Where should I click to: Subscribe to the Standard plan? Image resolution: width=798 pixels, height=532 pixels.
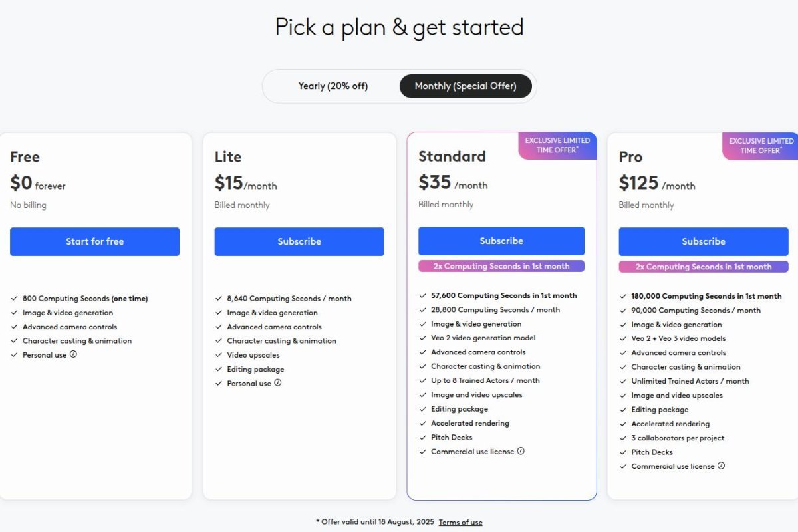[501, 241]
